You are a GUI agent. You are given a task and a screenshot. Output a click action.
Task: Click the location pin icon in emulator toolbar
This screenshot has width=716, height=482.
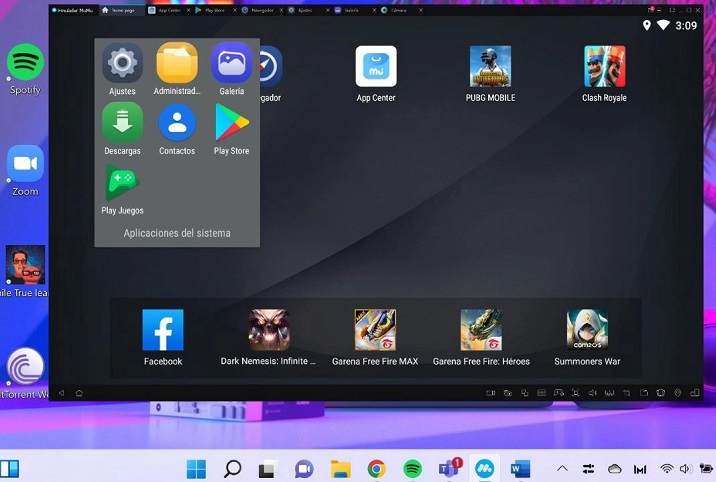678,393
